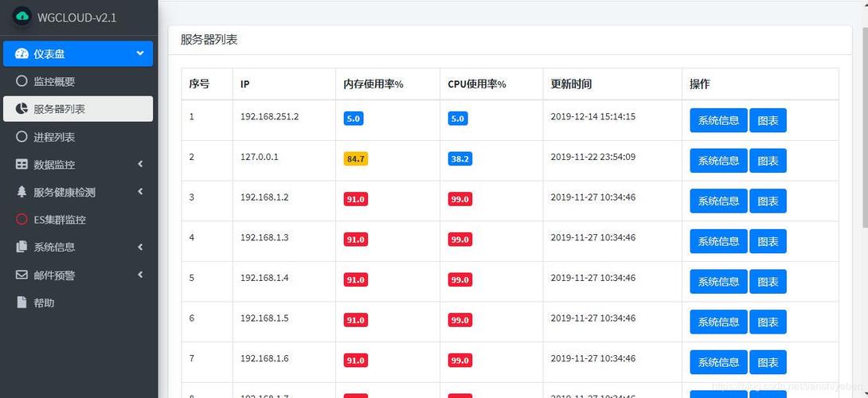
Task: Click IP address 192.168.1.5
Action: coord(264,318)
